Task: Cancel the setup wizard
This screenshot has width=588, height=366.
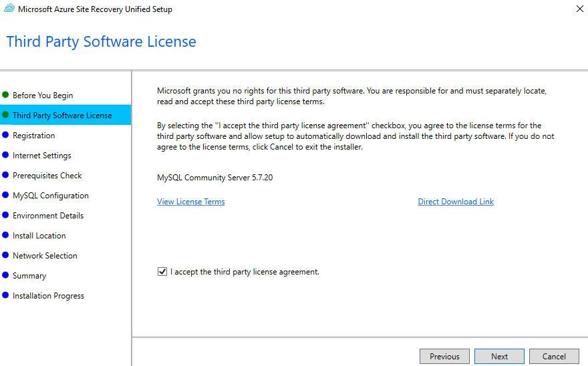Action: [x=554, y=356]
